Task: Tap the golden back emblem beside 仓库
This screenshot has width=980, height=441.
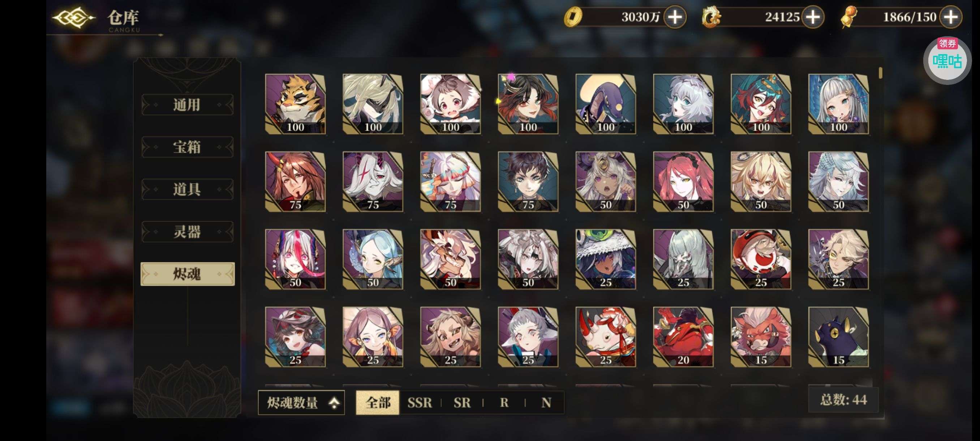Action: pyautogui.click(x=73, y=17)
